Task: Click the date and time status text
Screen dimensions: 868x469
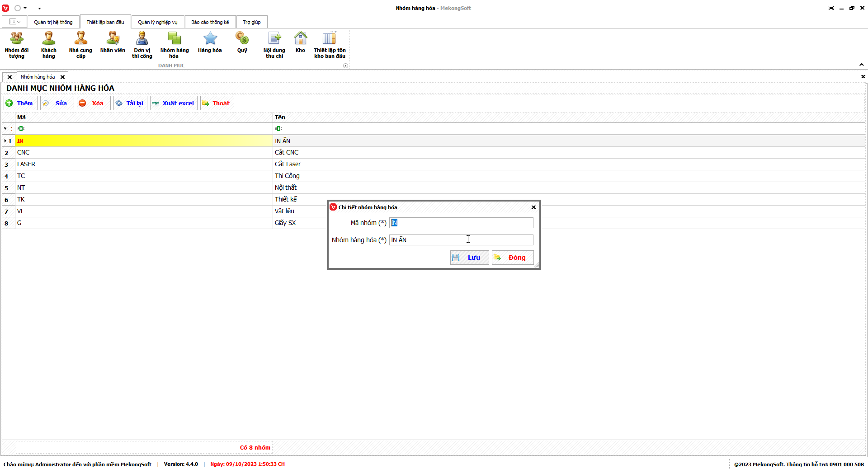Action: pyautogui.click(x=247, y=464)
